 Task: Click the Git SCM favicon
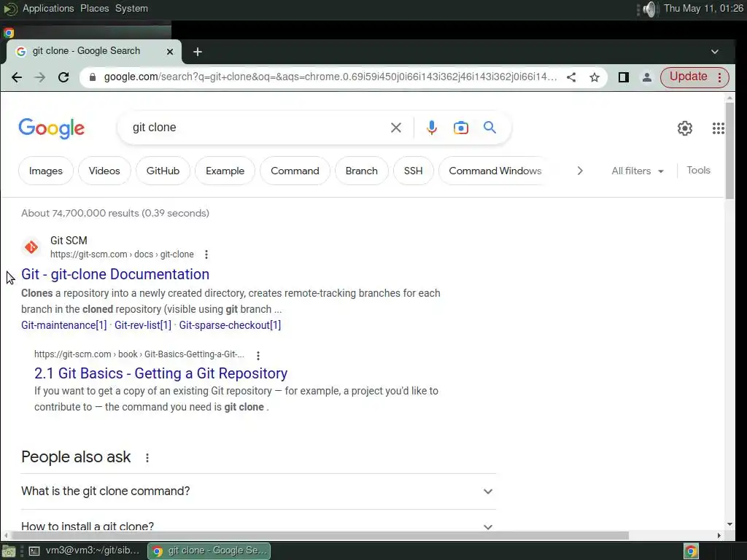point(31,246)
